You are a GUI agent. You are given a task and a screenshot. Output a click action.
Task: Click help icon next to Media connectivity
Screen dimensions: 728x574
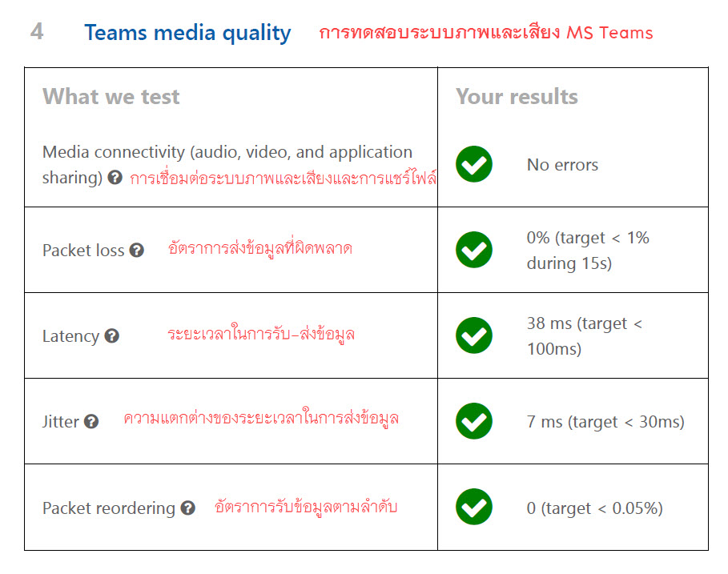pos(116,179)
